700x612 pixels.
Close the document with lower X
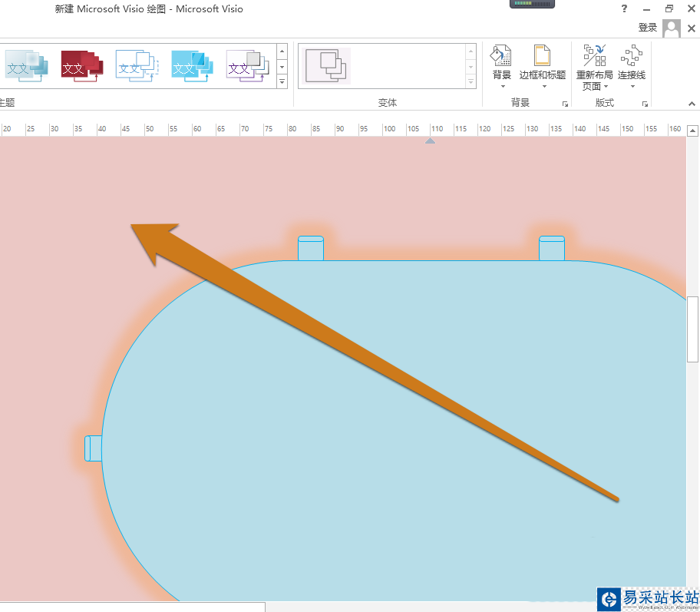pos(692,28)
